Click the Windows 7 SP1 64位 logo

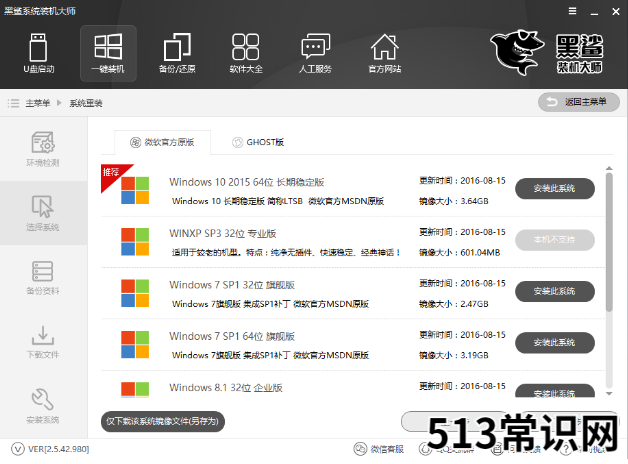point(135,344)
